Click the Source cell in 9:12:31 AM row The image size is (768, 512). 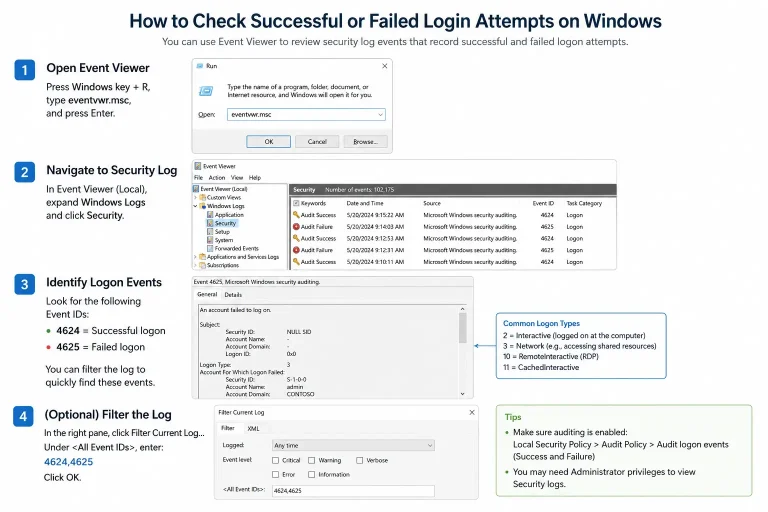coord(470,250)
